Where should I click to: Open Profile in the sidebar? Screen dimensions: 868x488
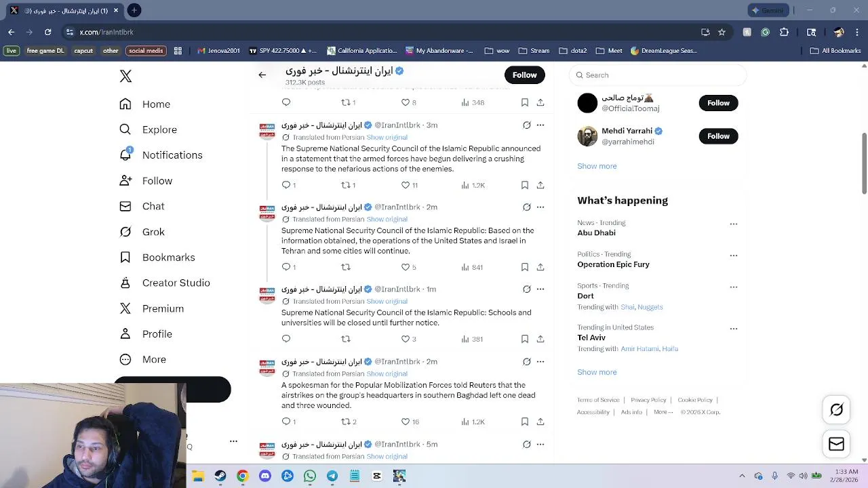click(x=145, y=334)
